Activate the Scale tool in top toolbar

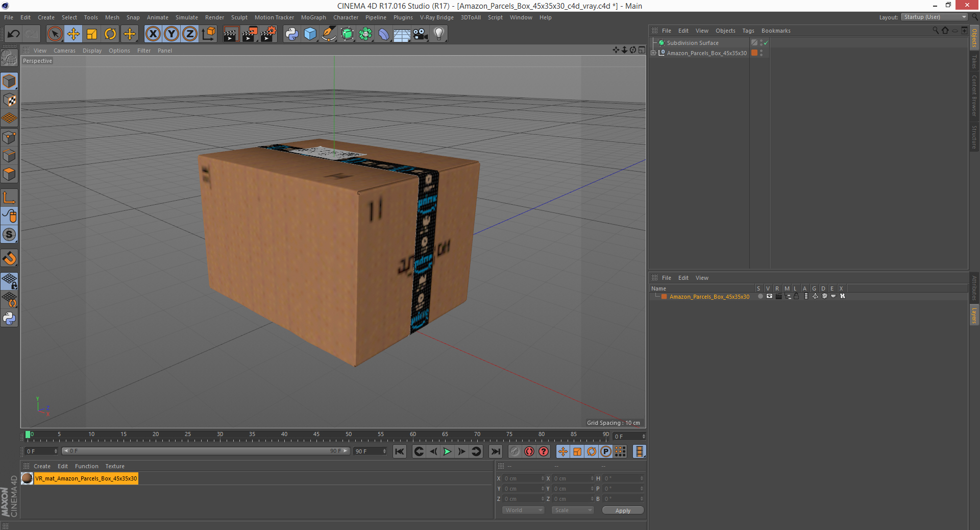(92, 34)
